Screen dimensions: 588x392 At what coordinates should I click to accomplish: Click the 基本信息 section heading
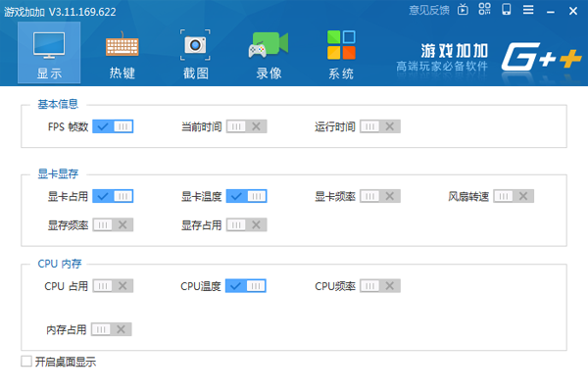click(x=58, y=104)
